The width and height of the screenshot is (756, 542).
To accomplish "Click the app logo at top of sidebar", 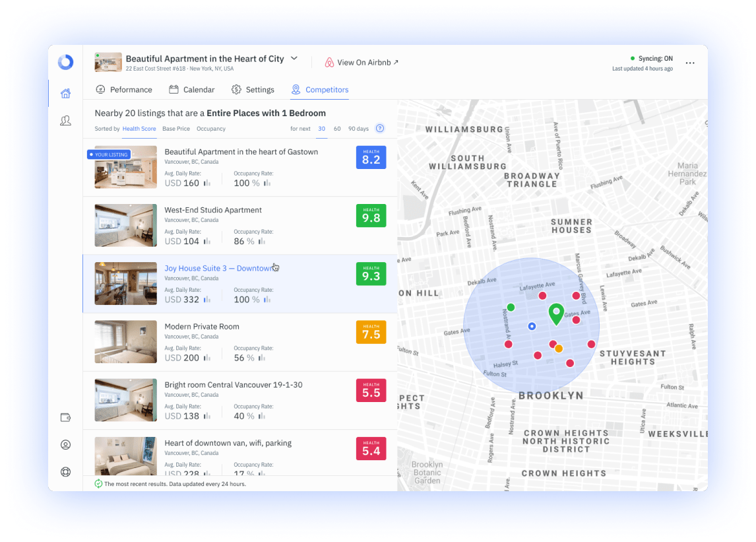I will 65,62.
